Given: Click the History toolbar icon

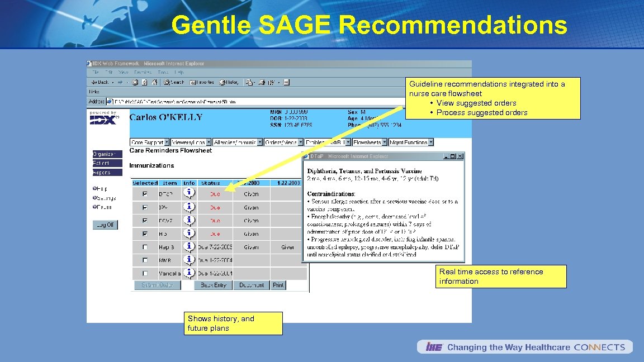Looking at the screenshot, I should click(224, 82).
